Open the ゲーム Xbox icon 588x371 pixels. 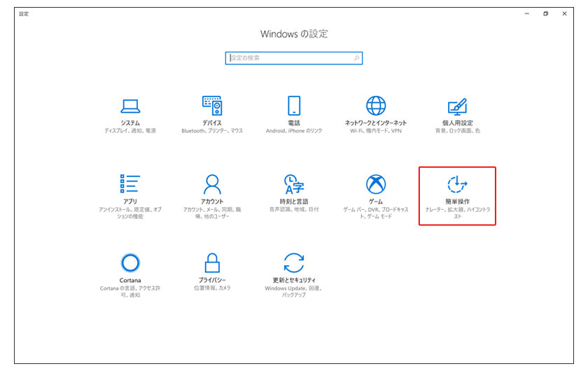376,184
